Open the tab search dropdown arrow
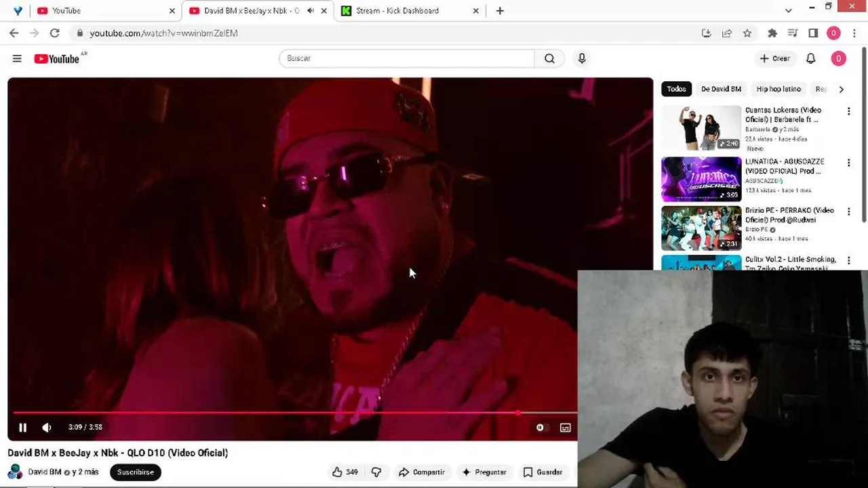Screen dimensions: 868x488 [788, 11]
